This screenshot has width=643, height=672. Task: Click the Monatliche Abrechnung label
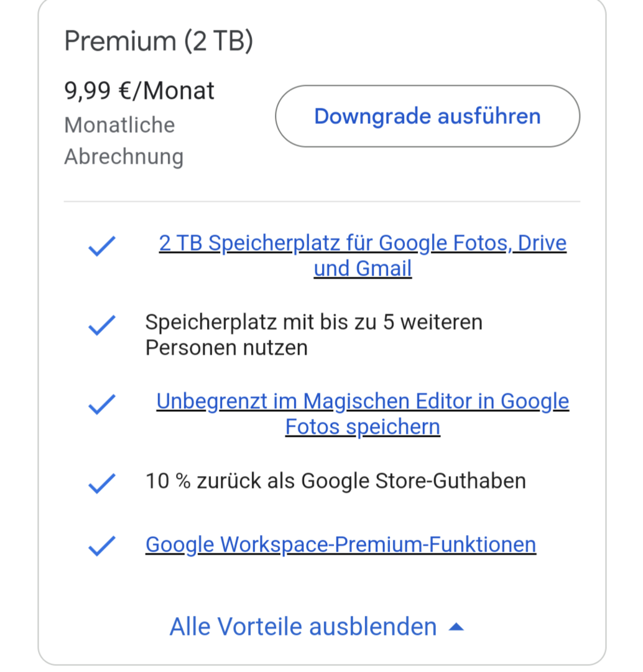tap(123, 141)
